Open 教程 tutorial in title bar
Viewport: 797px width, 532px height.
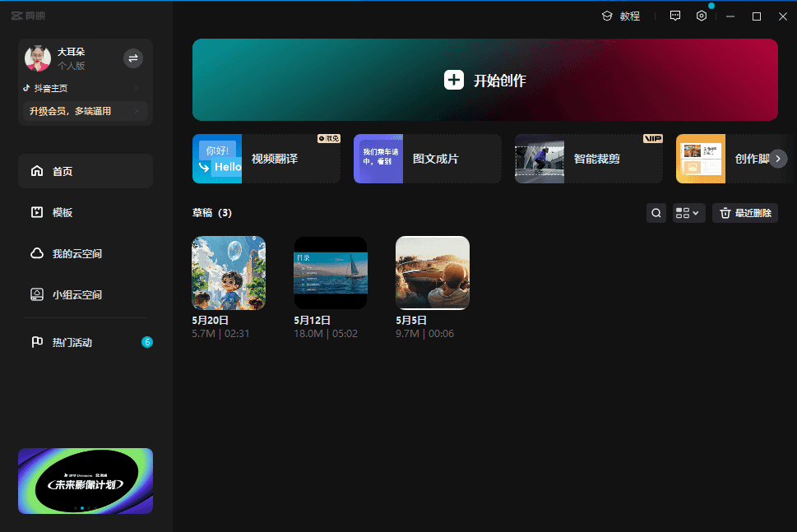click(x=621, y=16)
